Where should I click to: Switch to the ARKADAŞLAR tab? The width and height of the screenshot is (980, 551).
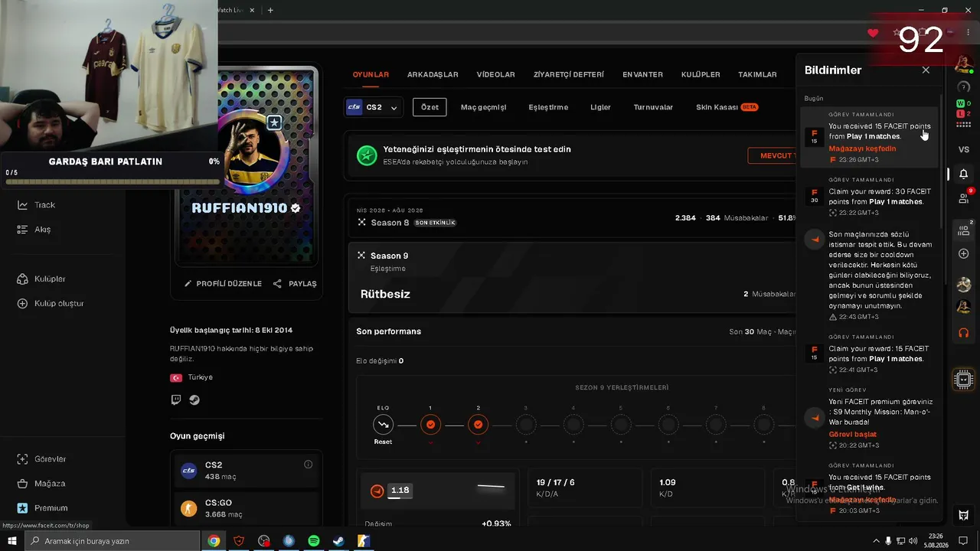(433, 75)
